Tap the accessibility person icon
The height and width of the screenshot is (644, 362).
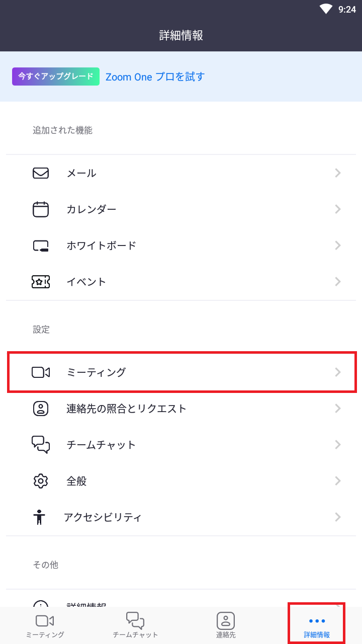(40, 517)
